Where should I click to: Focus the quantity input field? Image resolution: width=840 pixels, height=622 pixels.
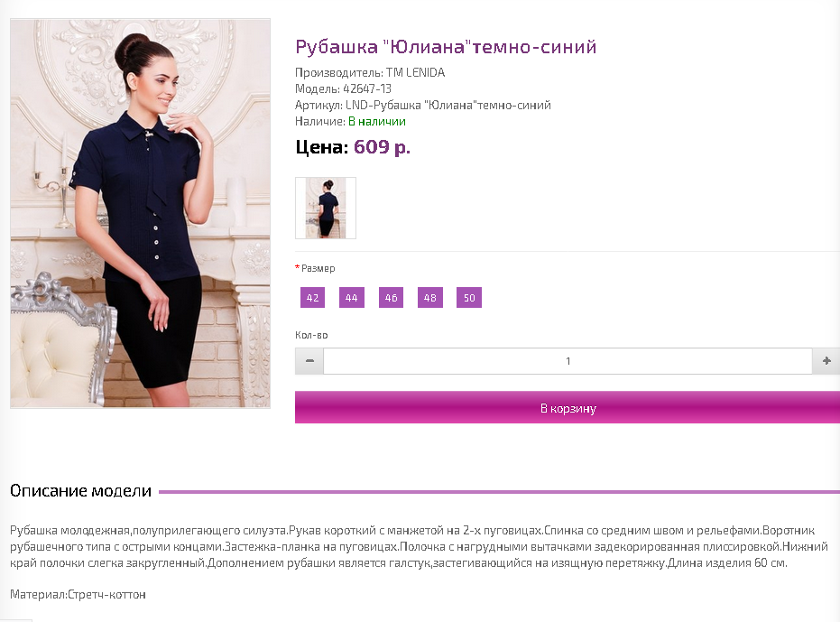pos(568,361)
